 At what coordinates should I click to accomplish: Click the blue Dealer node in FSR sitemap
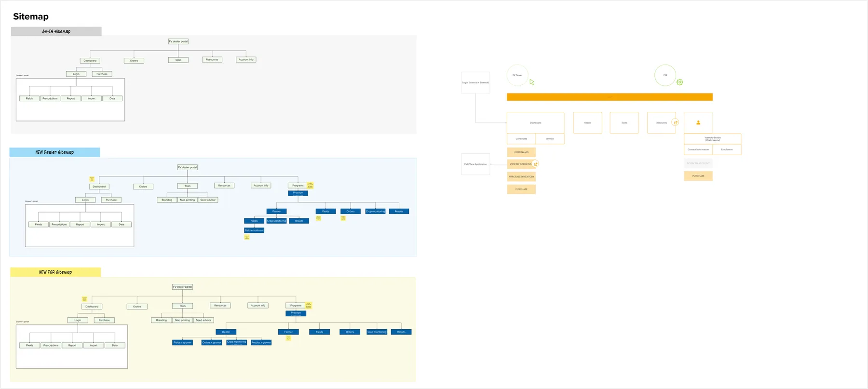point(226,332)
